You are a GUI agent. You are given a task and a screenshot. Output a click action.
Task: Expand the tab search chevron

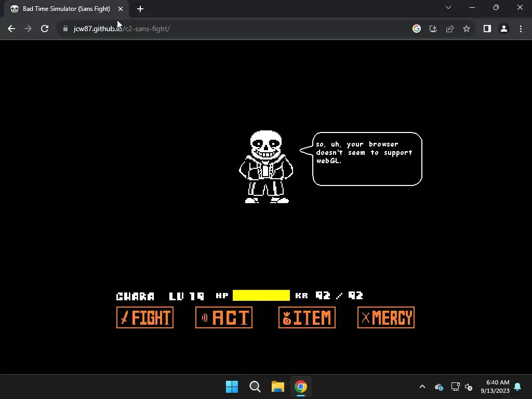pyautogui.click(x=448, y=7)
